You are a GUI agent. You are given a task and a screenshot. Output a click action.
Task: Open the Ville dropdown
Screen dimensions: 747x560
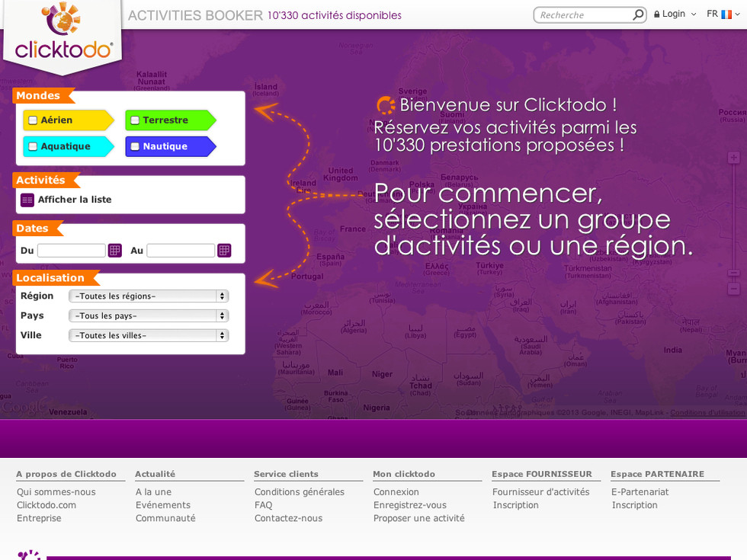(149, 335)
